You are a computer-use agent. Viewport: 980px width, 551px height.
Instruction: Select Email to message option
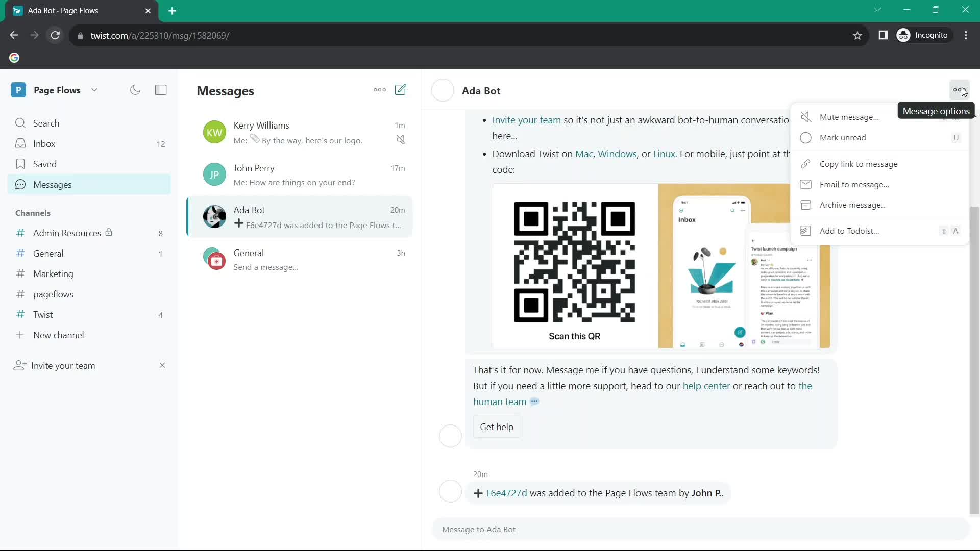(879, 184)
